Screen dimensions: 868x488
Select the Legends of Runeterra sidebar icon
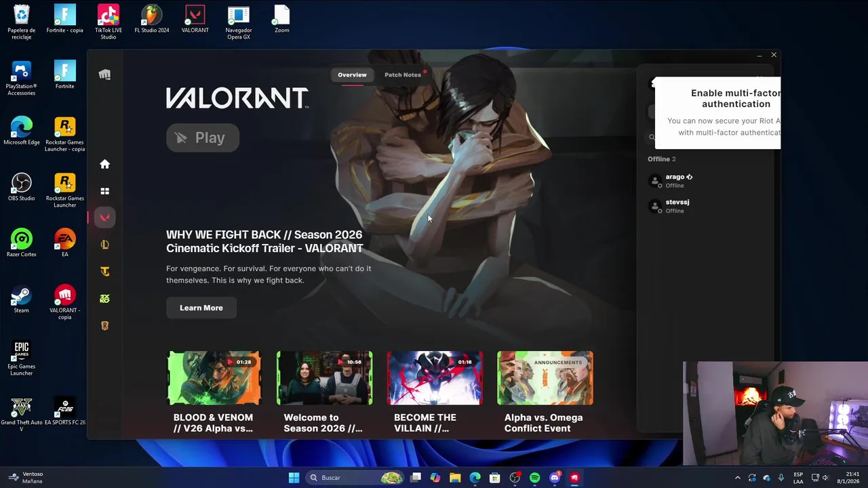coord(104,326)
